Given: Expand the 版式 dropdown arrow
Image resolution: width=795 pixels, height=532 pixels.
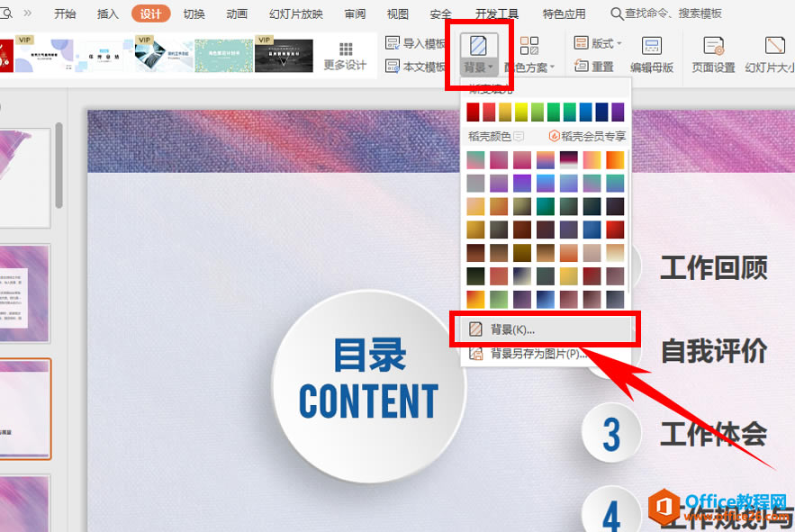Looking at the screenshot, I should point(619,43).
